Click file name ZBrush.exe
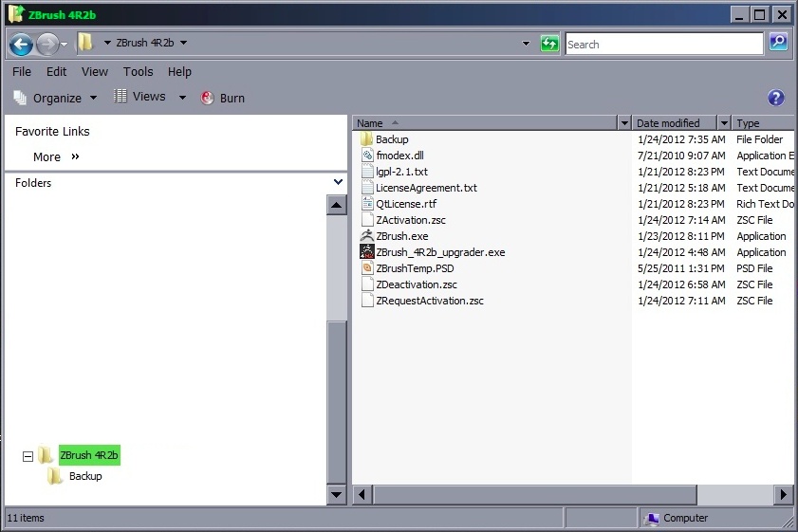Image resolution: width=798 pixels, height=532 pixels. click(402, 236)
